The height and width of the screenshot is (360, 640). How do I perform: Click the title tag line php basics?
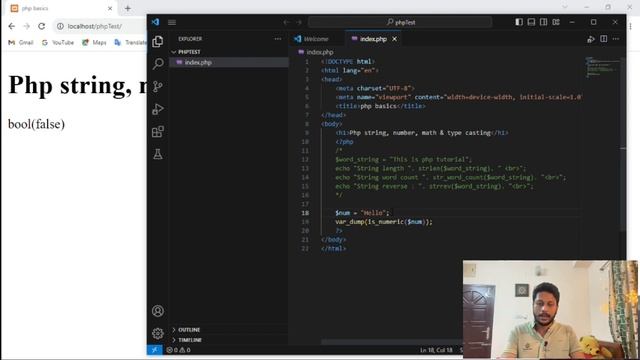point(381,106)
